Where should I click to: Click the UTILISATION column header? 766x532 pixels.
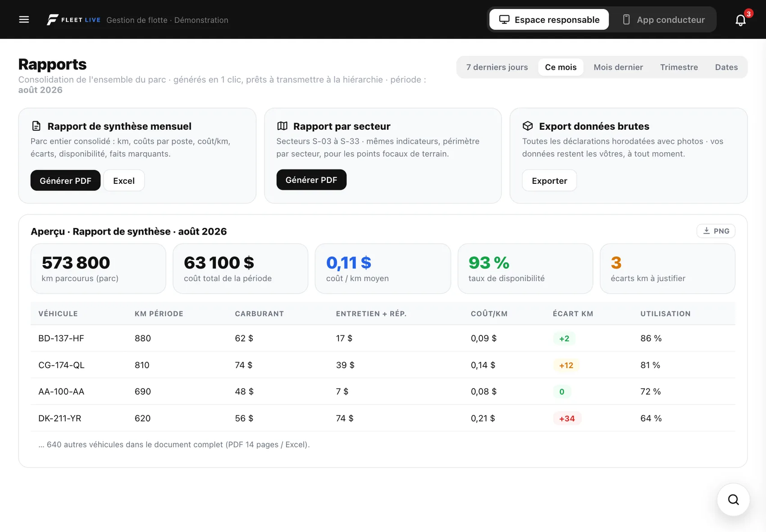coord(666,314)
